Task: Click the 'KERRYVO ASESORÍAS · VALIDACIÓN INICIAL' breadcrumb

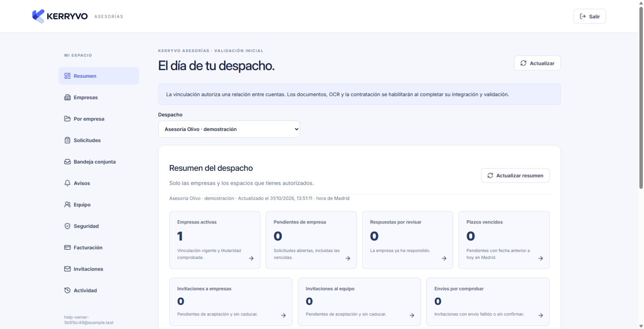Action: click(x=210, y=51)
